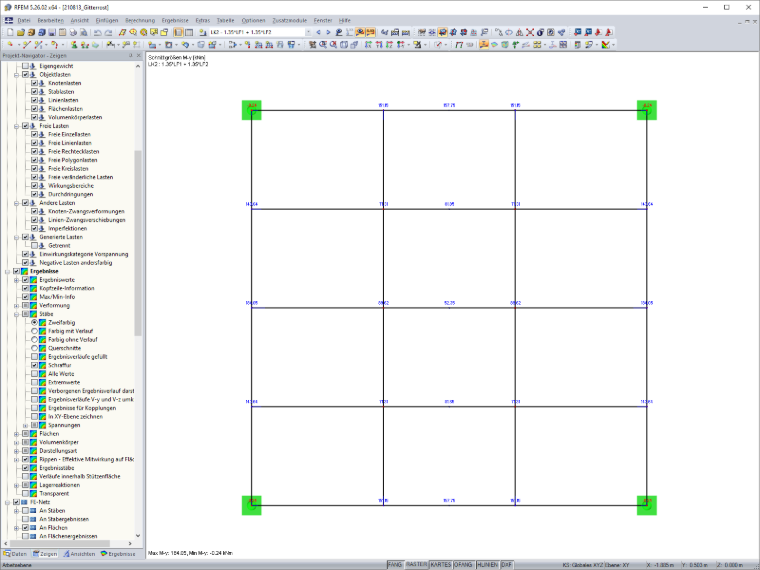760x570 pixels.
Task: Open the Datei menu
Action: coord(24,20)
